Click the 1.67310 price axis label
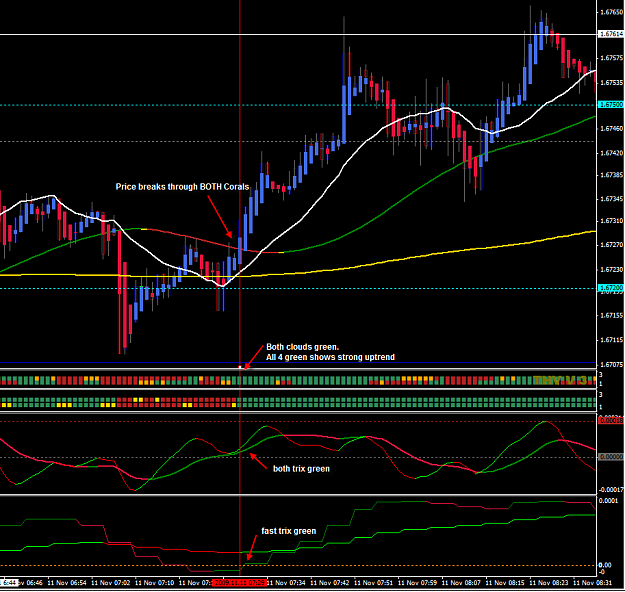 pos(611,221)
